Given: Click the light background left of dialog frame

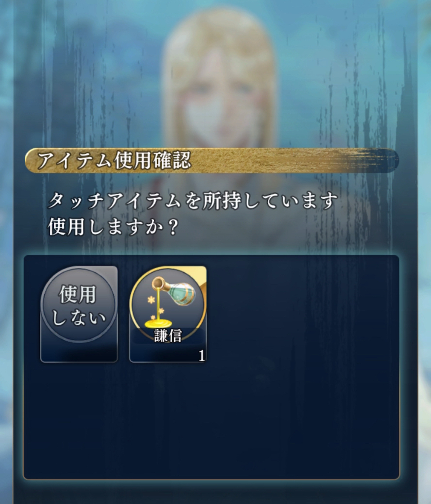Looking at the screenshot, I should [x=7, y=258].
